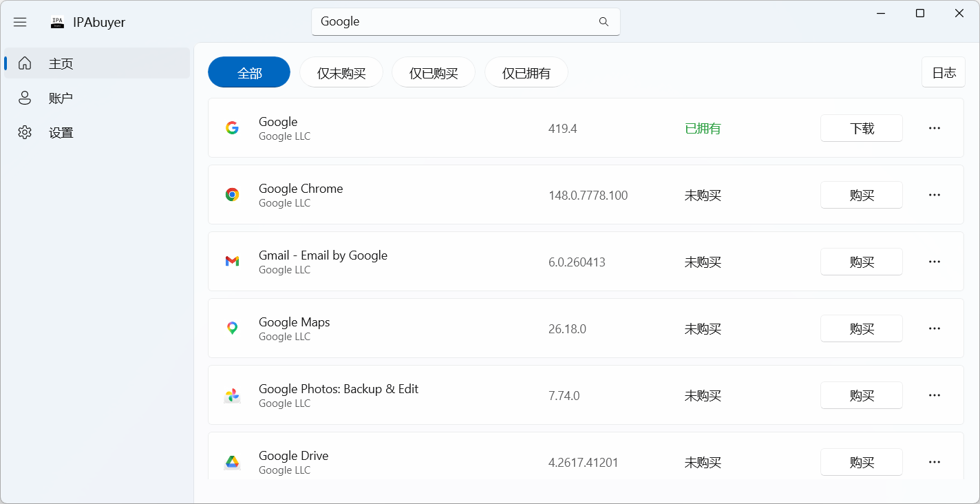Click version 7.74.0
This screenshot has width=980, height=504.
[x=564, y=396]
